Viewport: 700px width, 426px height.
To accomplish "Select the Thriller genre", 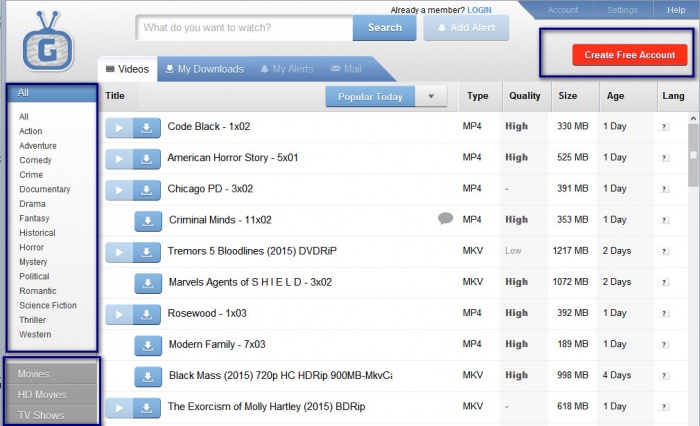I will [x=33, y=320].
